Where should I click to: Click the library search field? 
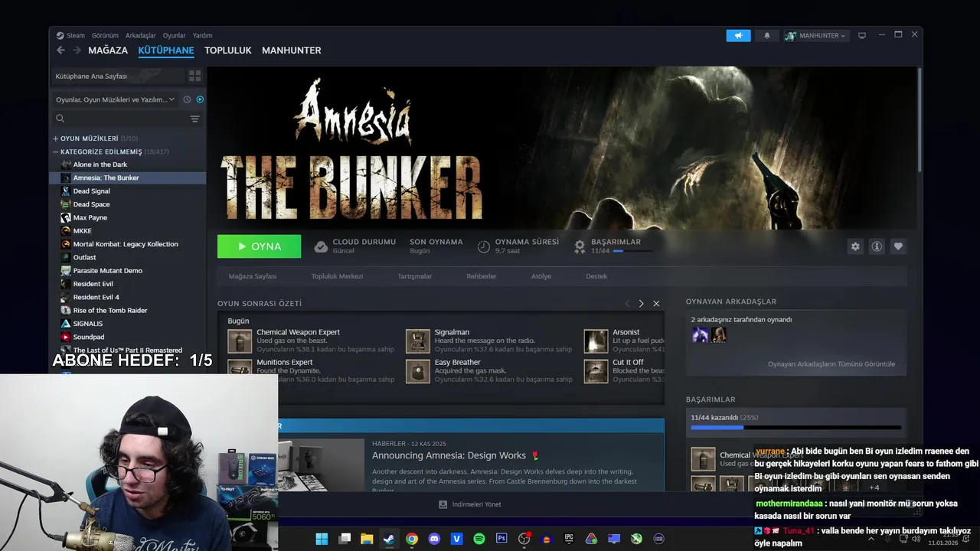[x=119, y=119]
